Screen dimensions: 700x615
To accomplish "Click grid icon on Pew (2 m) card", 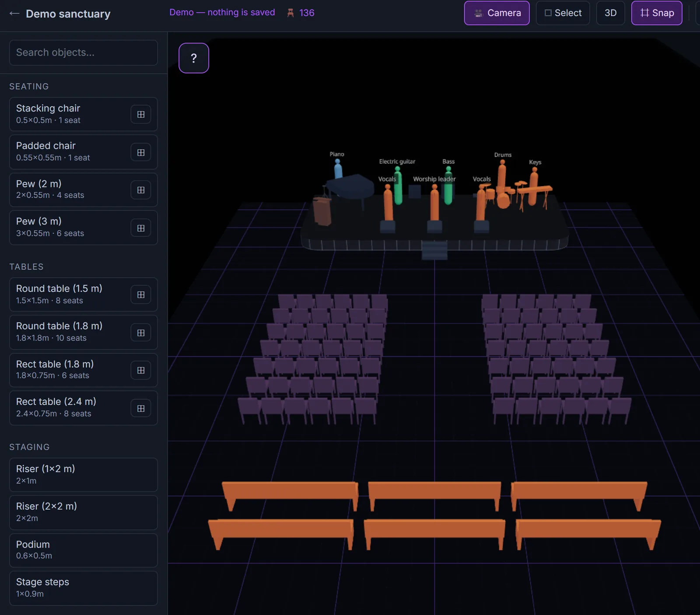I will coord(141,190).
